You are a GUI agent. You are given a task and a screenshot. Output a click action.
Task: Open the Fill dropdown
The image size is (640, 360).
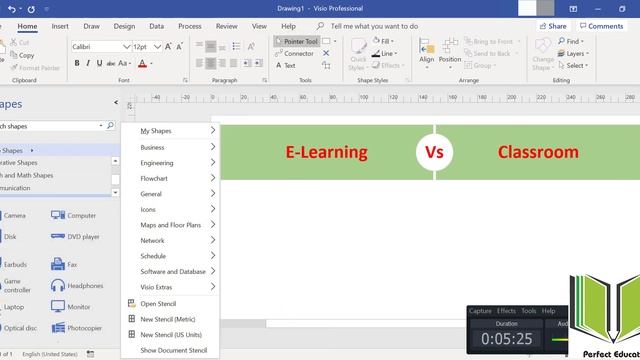point(383,41)
